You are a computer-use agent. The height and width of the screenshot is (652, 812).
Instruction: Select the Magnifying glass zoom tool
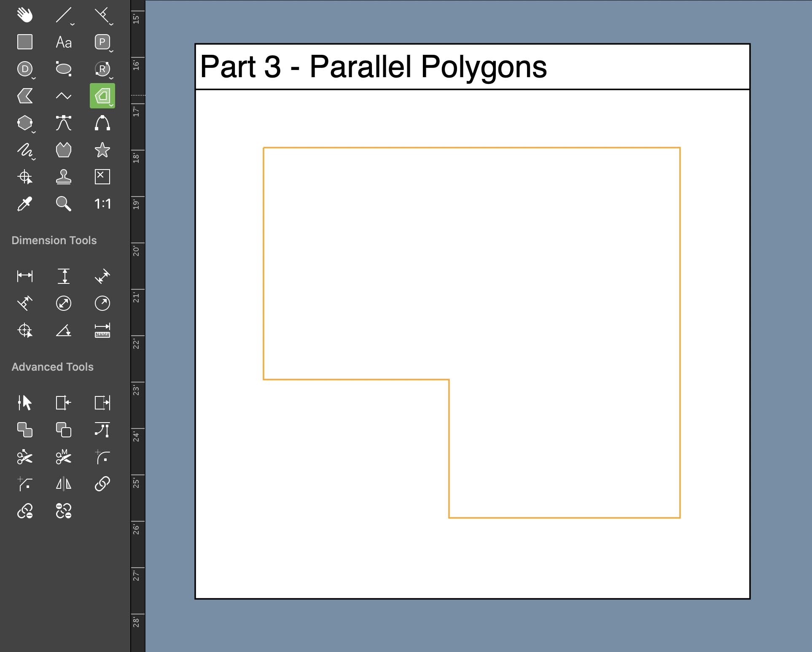(64, 204)
